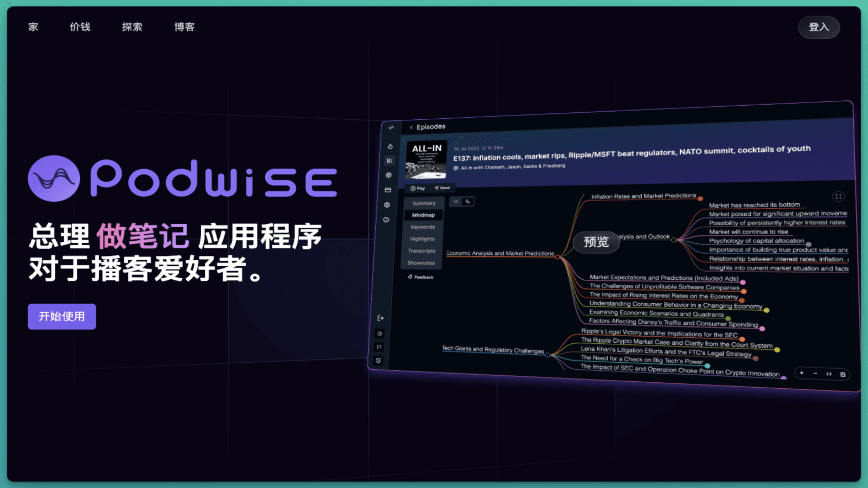Go back via the Episodes chevron

pyautogui.click(x=411, y=127)
